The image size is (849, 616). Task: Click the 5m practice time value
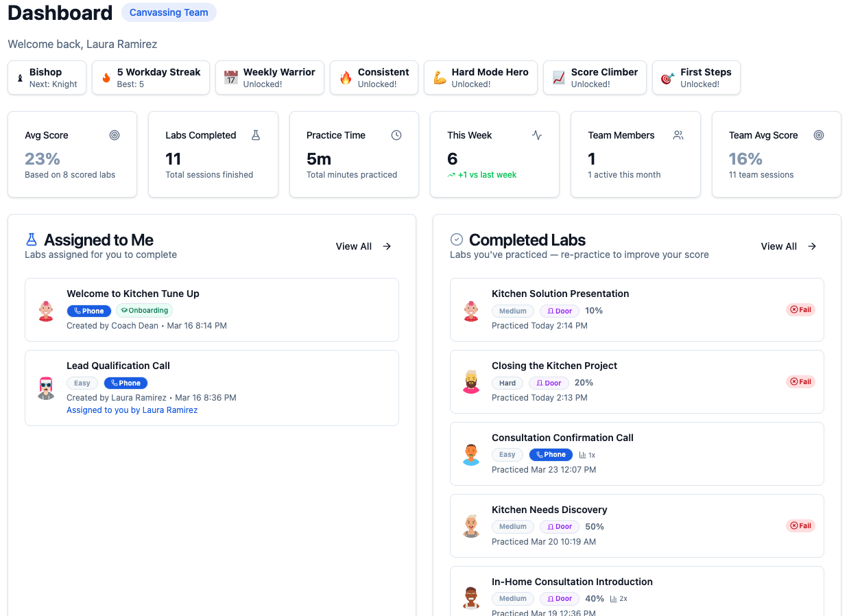(319, 159)
